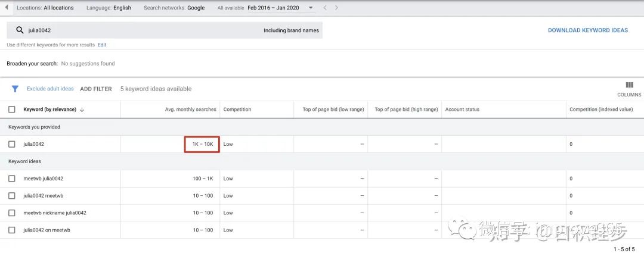The width and height of the screenshot is (644, 259).
Task: Change the Language: English setting
Action: [109, 8]
